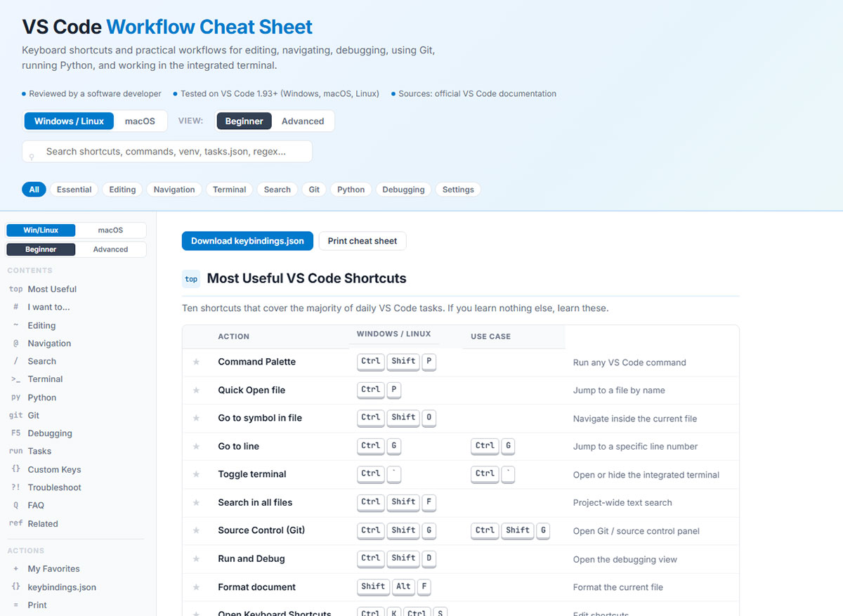Viewport: 843px width, 616px height.
Task: Filter shortcuts by Essential
Action: coord(74,190)
